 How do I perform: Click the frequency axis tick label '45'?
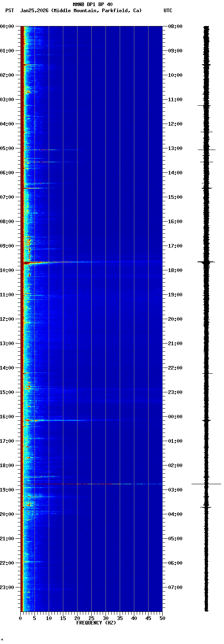coord(148,618)
